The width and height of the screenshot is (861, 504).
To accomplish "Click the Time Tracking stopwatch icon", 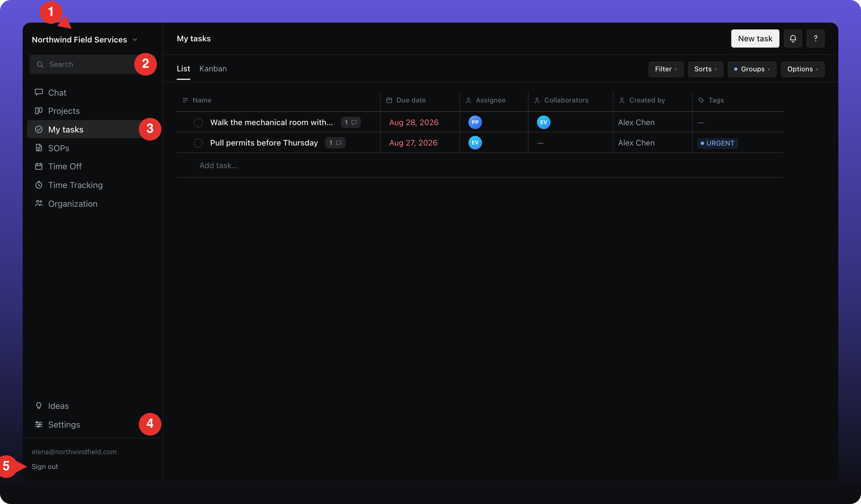I will coord(39,185).
